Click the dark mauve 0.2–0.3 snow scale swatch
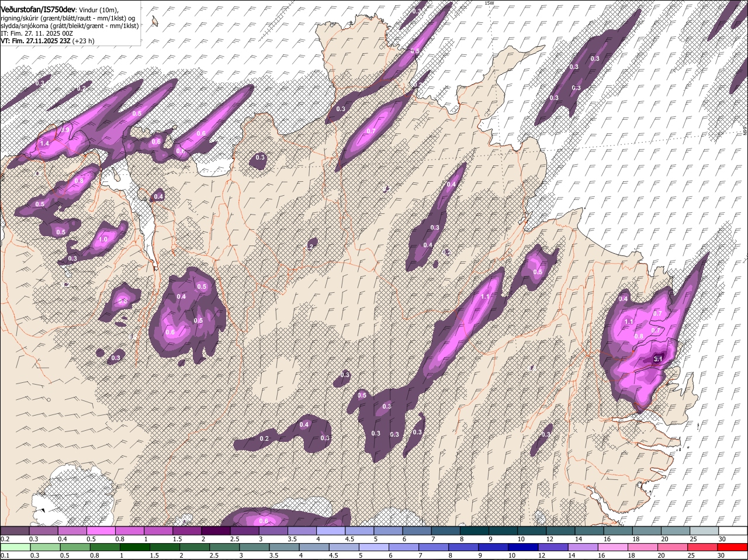Screen dimensions: 748x560 coord(15,531)
